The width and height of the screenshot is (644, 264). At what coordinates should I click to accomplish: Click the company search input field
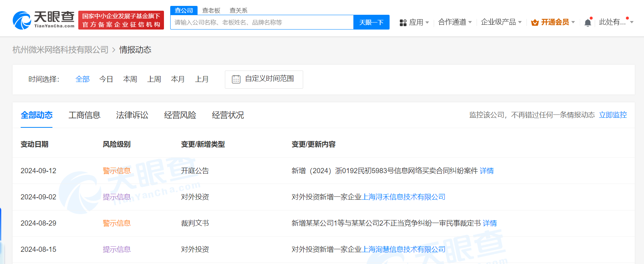(x=262, y=22)
